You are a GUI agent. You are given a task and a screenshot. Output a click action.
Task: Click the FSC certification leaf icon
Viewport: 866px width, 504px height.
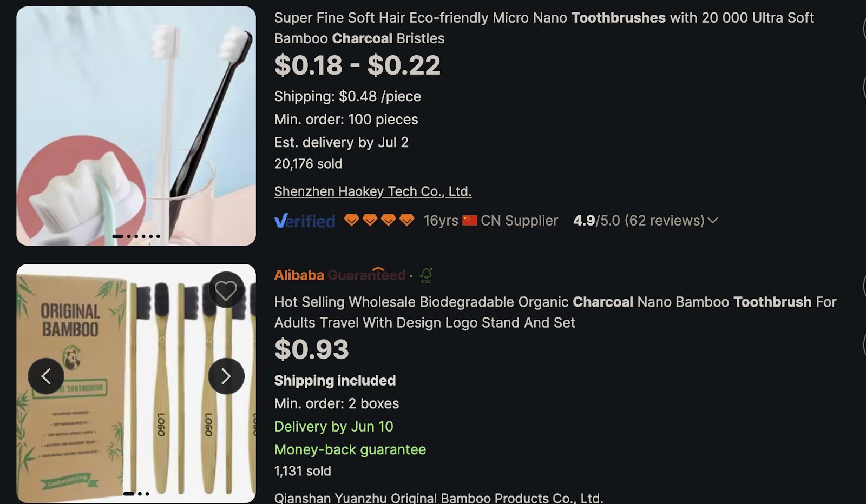pyautogui.click(x=426, y=276)
